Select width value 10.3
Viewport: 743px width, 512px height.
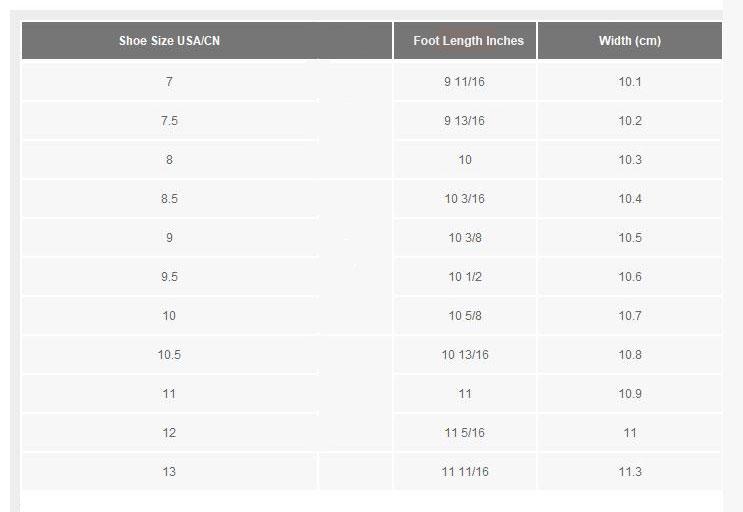[x=629, y=160]
